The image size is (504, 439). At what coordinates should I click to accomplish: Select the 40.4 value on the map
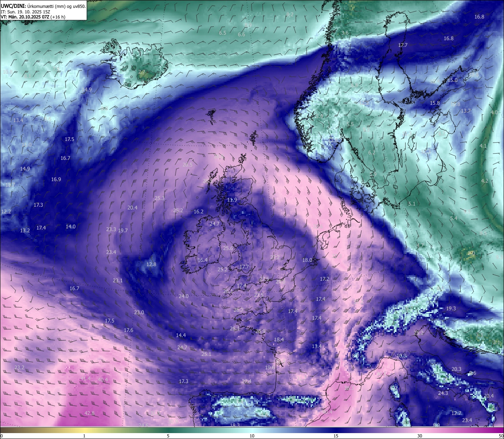pyautogui.click(x=102, y=380)
